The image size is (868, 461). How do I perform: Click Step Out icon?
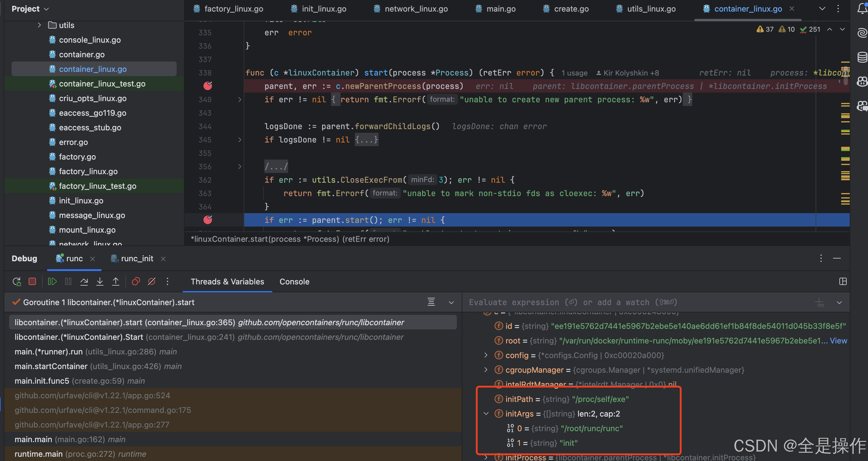(115, 281)
